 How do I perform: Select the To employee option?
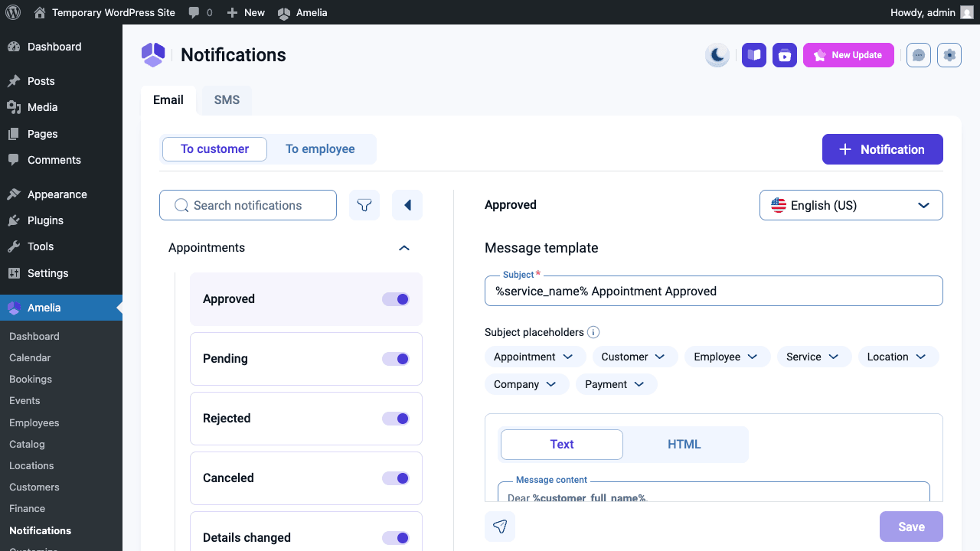pos(320,149)
